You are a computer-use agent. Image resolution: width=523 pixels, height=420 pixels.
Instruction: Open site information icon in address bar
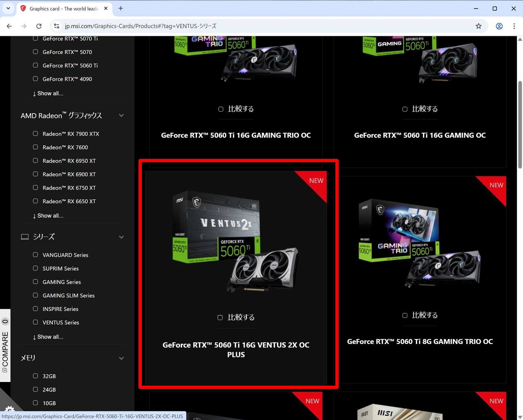57,26
